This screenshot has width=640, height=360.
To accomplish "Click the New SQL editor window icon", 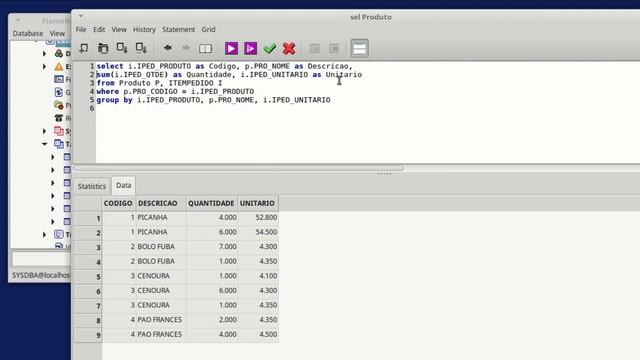I will tap(84, 48).
